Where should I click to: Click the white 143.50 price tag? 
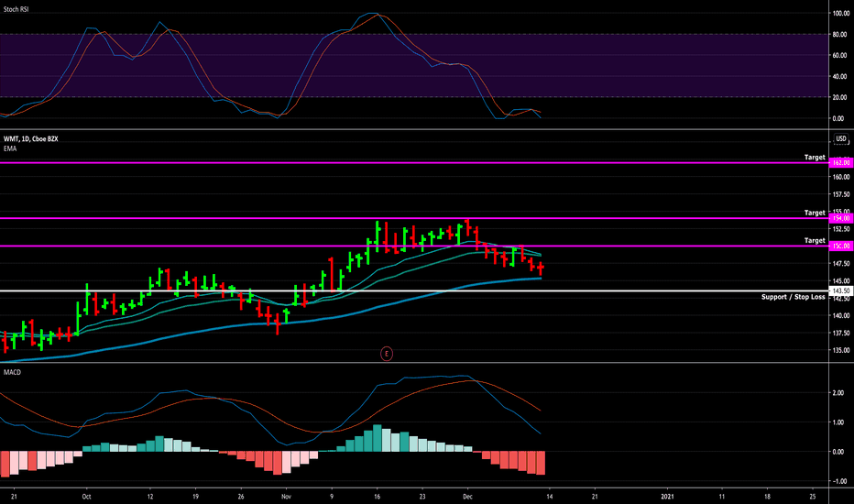840,291
